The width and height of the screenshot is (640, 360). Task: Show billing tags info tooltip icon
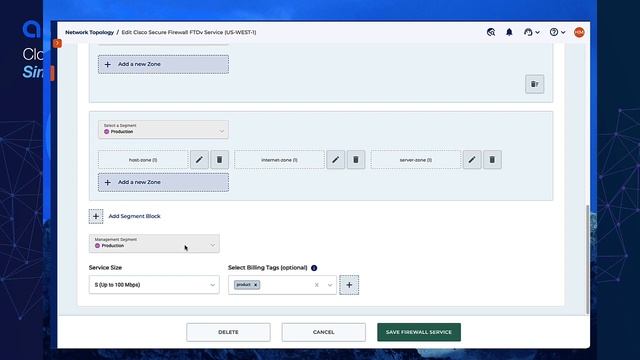pyautogui.click(x=314, y=268)
